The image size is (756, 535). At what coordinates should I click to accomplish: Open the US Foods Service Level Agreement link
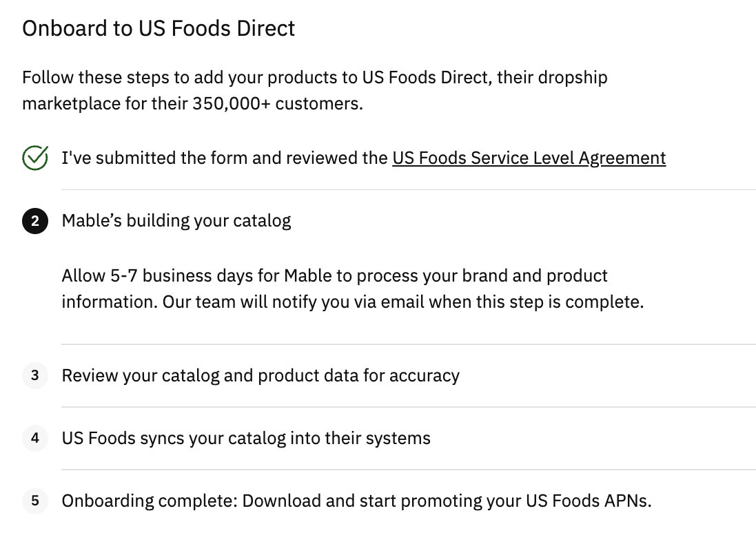point(529,158)
